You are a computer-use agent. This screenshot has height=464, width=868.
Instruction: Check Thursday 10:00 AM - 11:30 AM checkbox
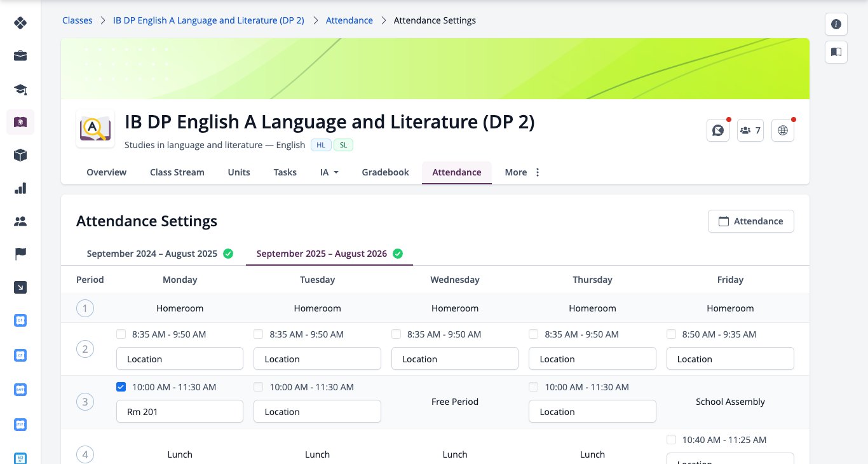[x=534, y=386]
